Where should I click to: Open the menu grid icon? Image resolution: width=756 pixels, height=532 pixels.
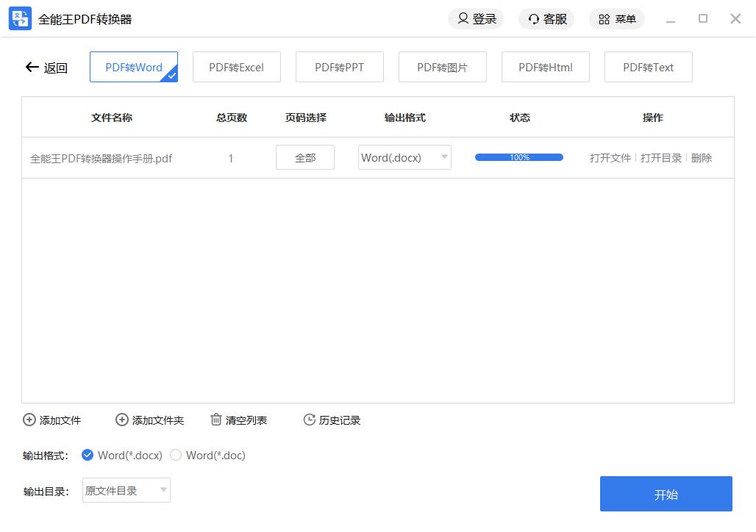click(605, 19)
